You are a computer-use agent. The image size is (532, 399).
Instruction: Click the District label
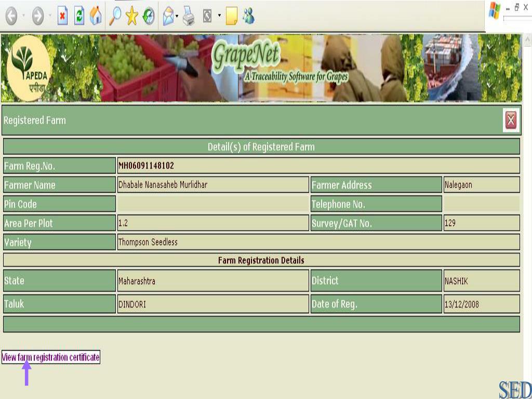325,281
